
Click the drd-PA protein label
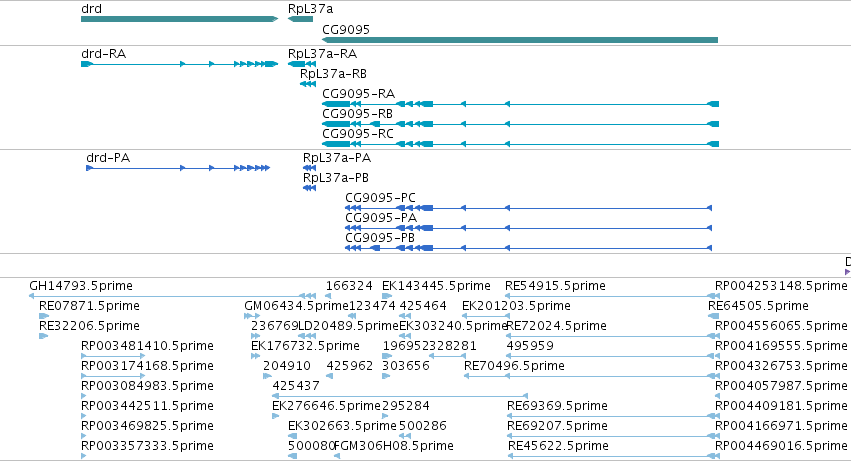pos(108,158)
